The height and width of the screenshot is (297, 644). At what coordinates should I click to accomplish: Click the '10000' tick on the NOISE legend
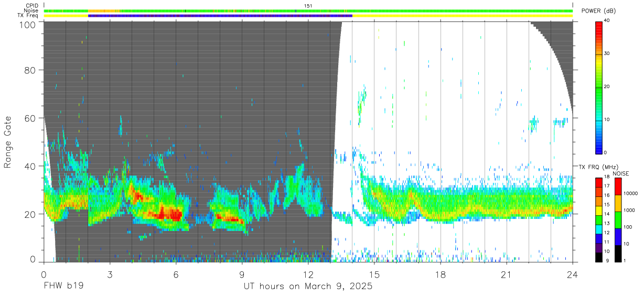630,194
